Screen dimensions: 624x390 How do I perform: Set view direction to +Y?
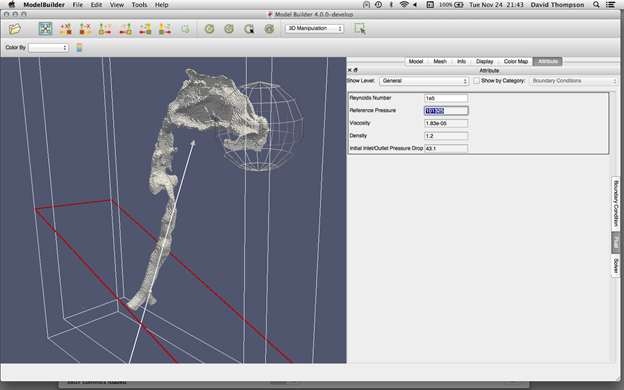point(105,29)
